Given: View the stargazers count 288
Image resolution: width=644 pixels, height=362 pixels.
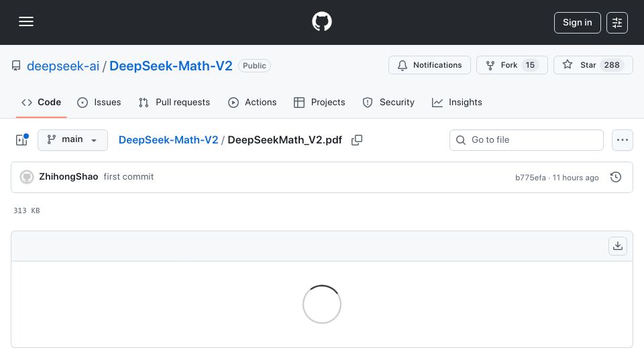Looking at the screenshot, I should point(612,65).
